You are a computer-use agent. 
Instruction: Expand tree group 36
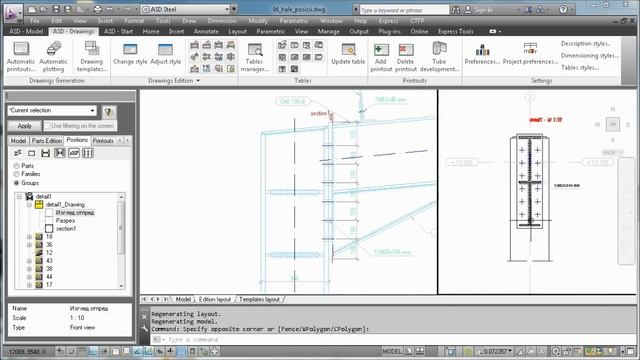(x=29, y=245)
